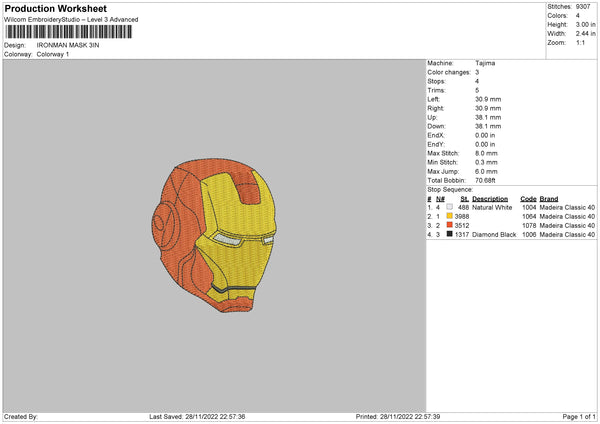Click the Max Jump value 6.0 mm
The height and width of the screenshot is (424, 600).
486,171
